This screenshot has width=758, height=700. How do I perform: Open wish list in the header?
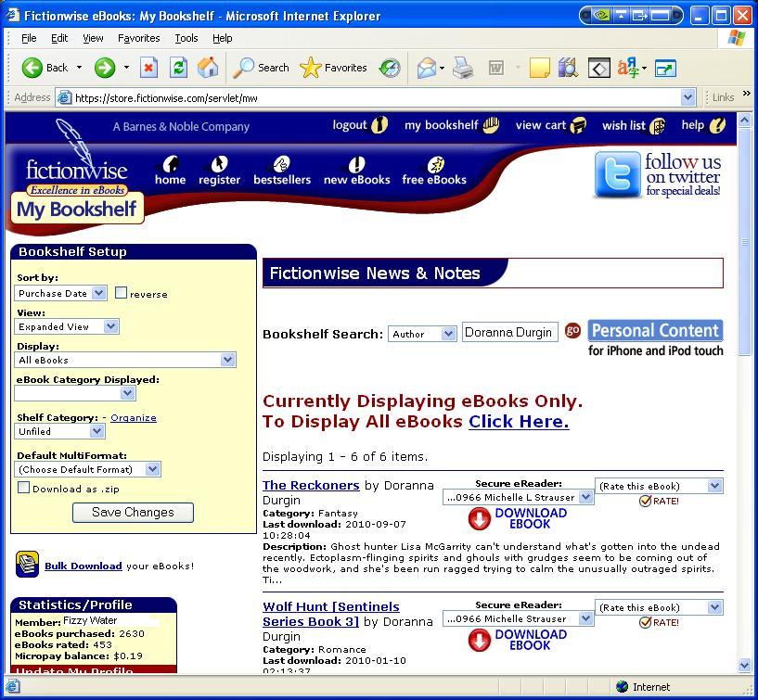[658, 125]
